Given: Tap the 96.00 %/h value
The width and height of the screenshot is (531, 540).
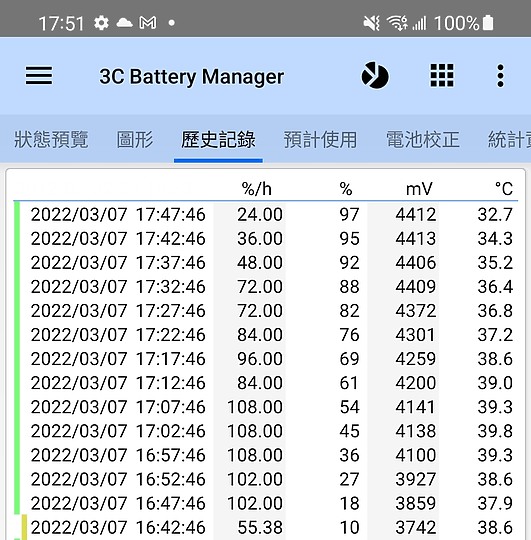Looking at the screenshot, I should point(260,359).
